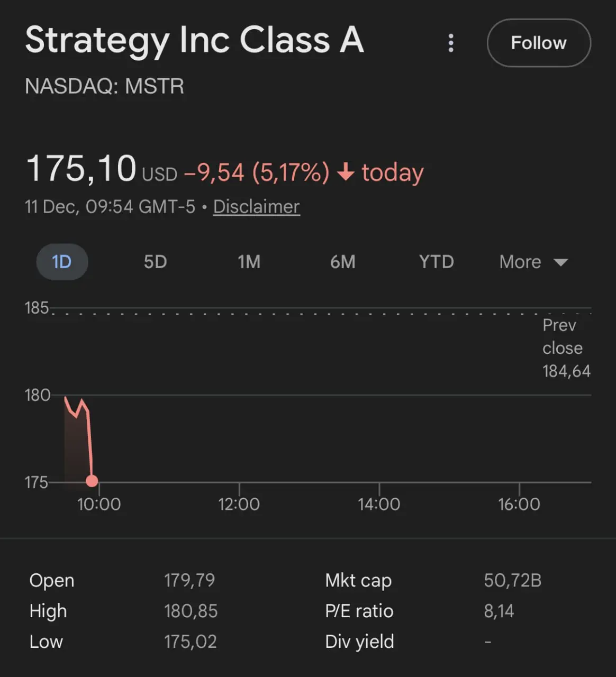
Task: Click the 175,10 current price
Action: click(x=81, y=169)
